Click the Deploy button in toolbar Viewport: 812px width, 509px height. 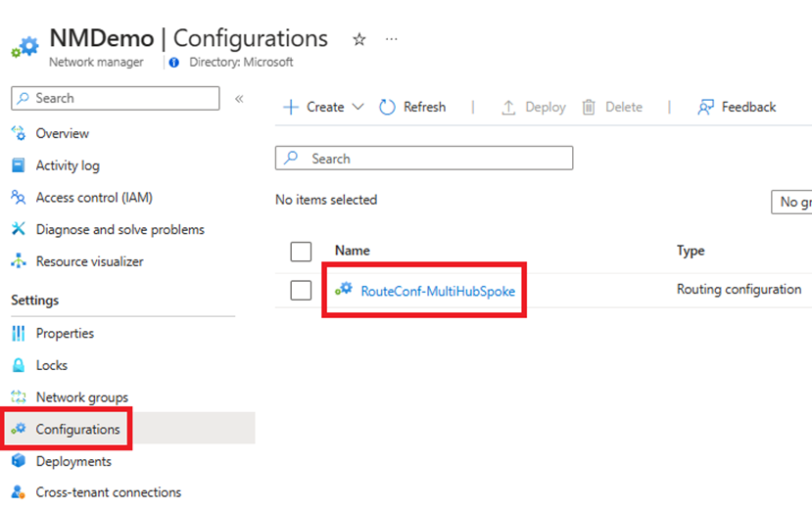point(534,107)
